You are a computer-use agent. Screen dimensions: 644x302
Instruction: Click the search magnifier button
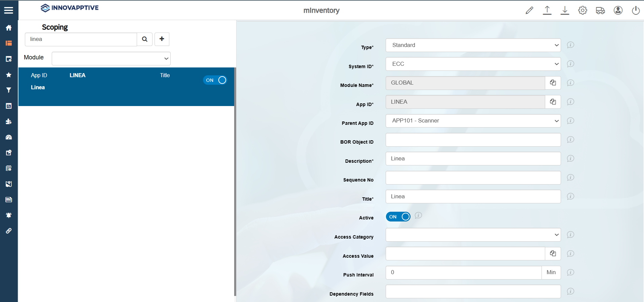(145, 39)
